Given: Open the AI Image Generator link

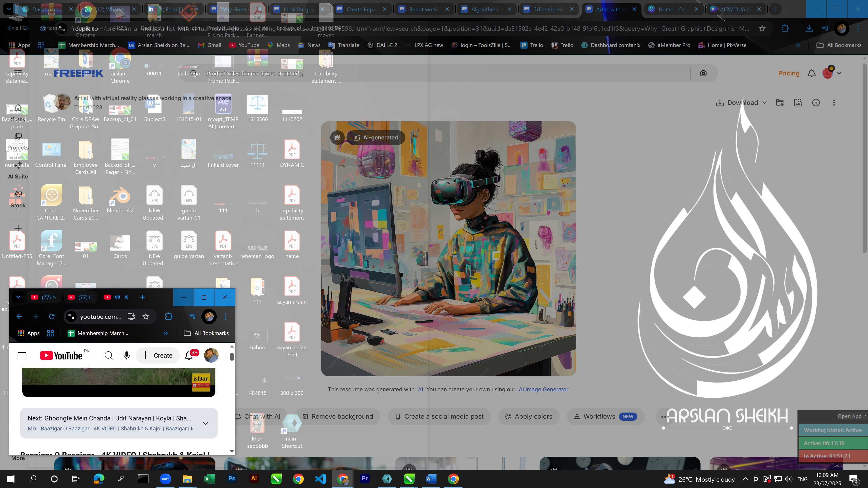Looking at the screenshot, I should click(x=544, y=389).
